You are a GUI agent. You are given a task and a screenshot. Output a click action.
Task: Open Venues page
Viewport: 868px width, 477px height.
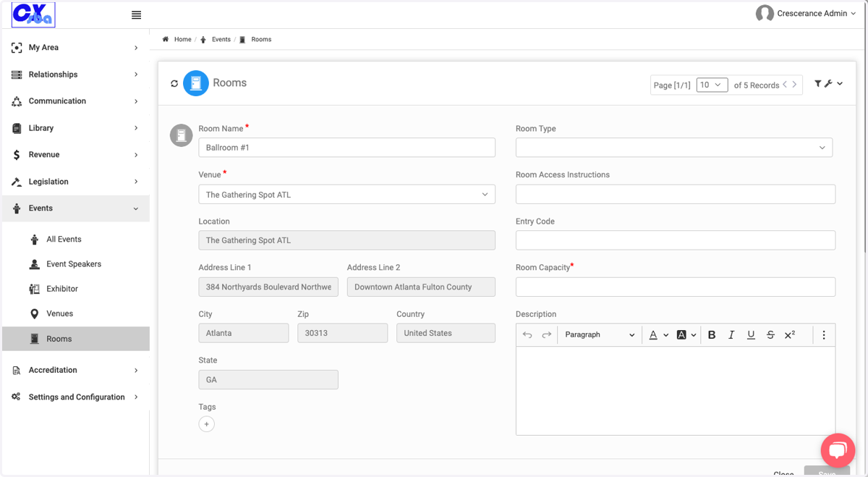click(60, 313)
